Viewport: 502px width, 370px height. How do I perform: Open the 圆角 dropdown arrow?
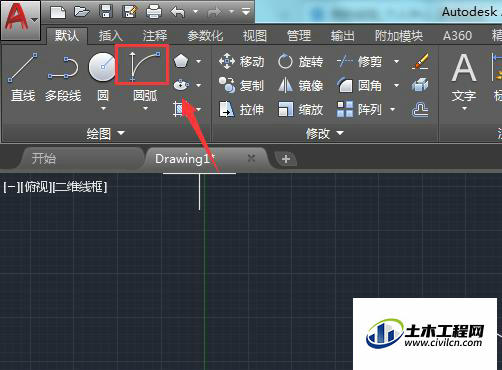396,85
